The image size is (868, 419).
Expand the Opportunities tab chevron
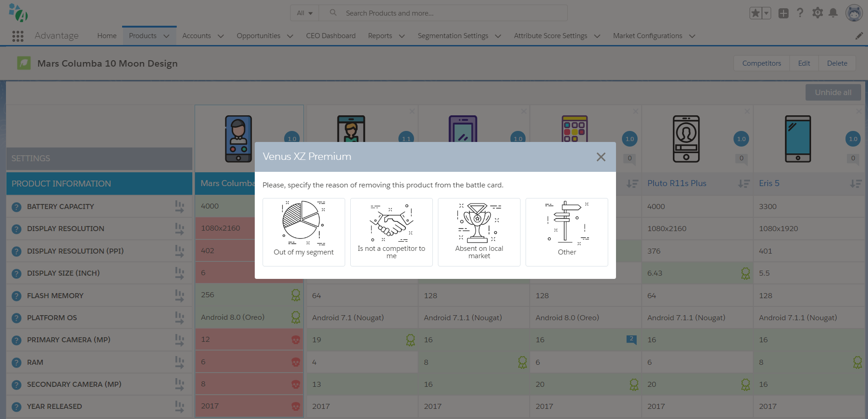pos(290,36)
